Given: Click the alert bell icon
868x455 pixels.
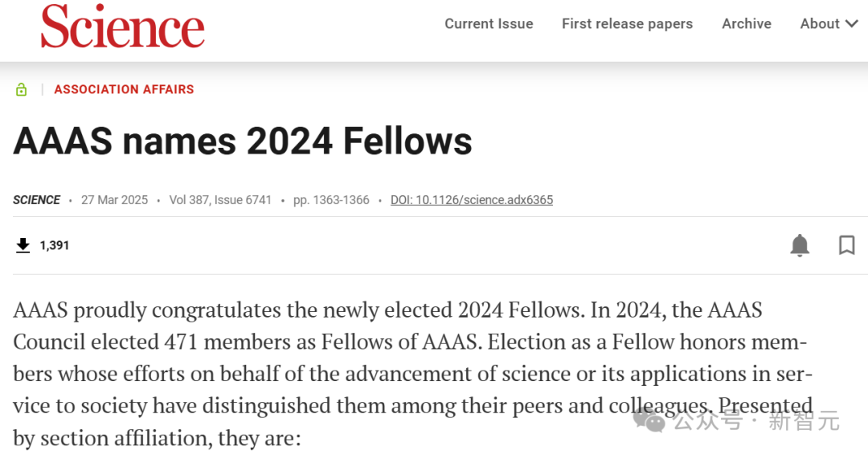Looking at the screenshot, I should pos(800,245).
